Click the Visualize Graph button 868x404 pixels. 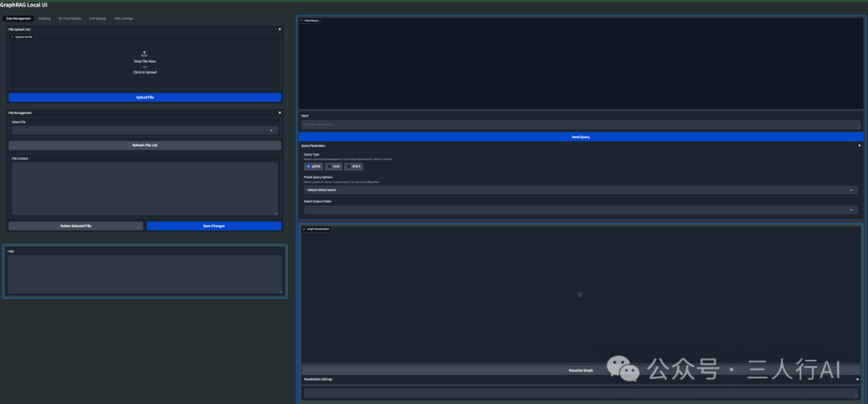(x=581, y=369)
